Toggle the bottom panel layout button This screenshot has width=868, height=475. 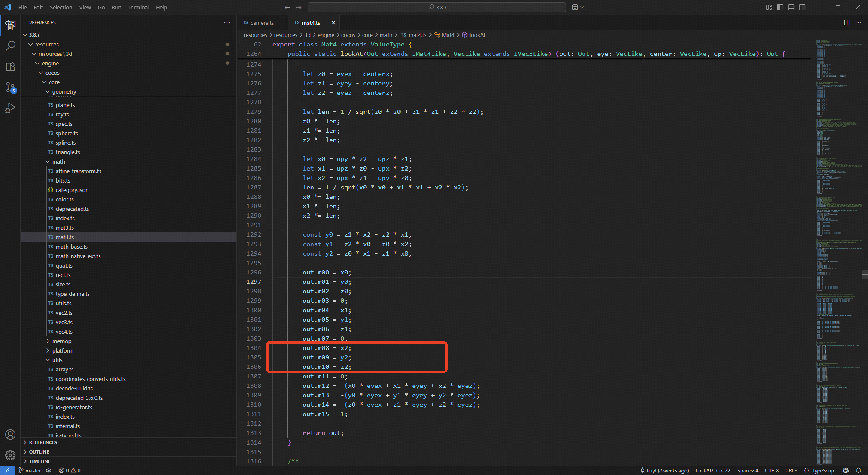(x=791, y=7)
